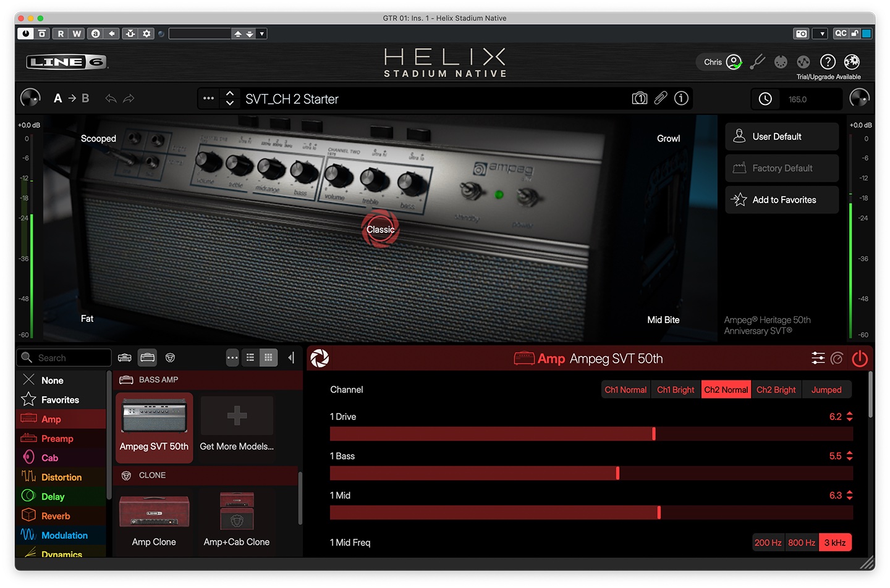Open the preset options ellipsis button
The height and width of the screenshot is (588, 890).
pos(209,98)
